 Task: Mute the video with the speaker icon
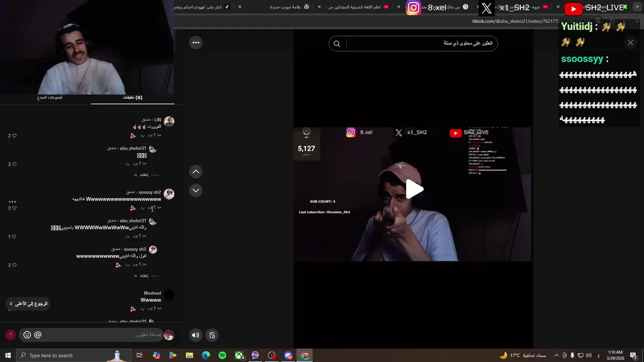[196, 335]
